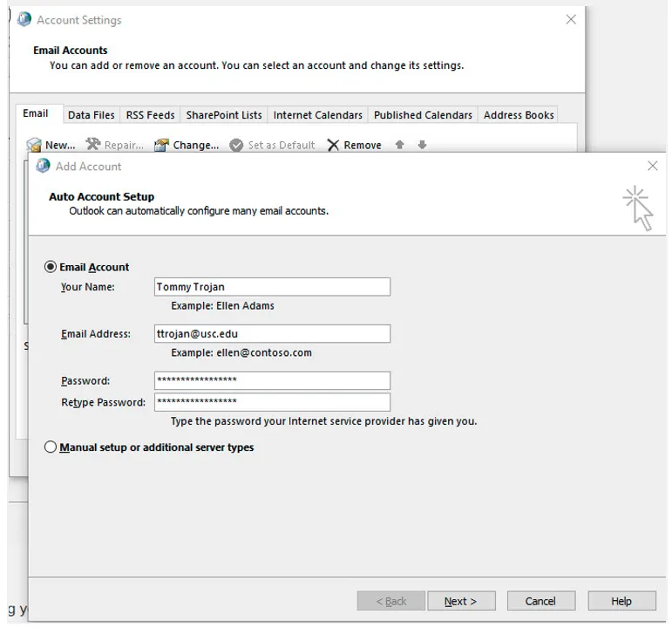Open the Data Files tab

click(x=92, y=115)
